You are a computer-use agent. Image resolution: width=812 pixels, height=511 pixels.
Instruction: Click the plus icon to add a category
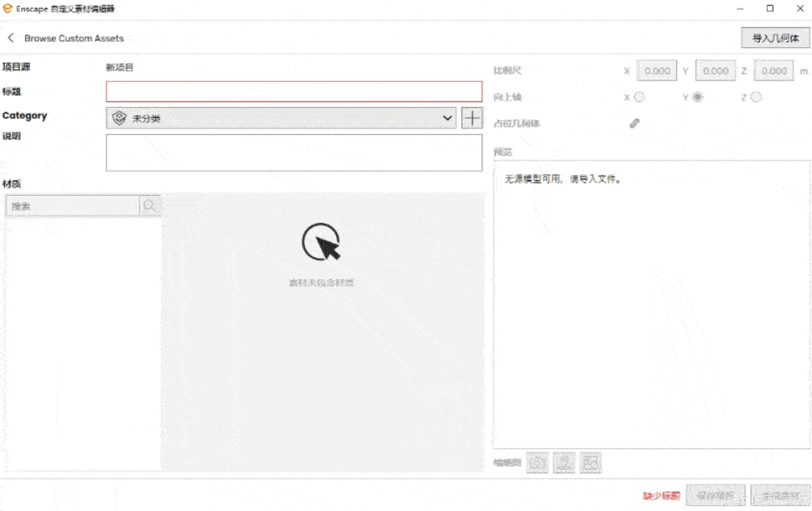(x=472, y=118)
